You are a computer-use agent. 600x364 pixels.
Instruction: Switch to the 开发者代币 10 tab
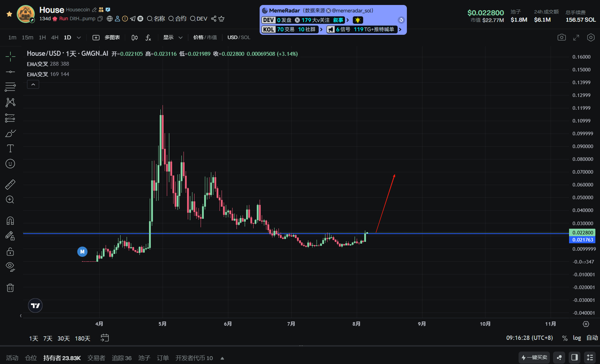(194, 358)
